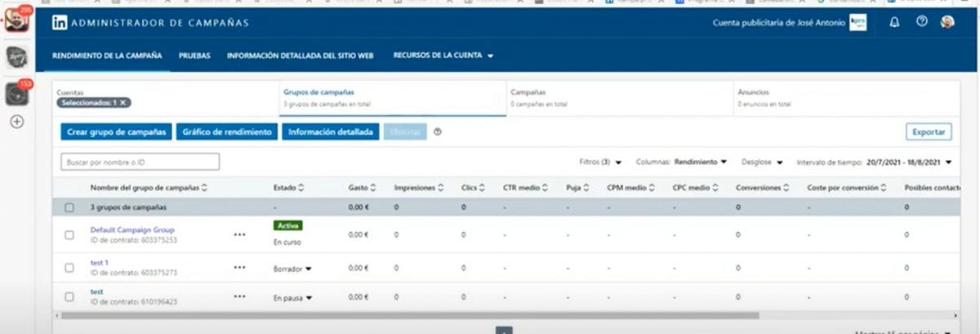Open the Default Campaign Group link
The width and height of the screenshot is (980, 334).
coord(132,230)
